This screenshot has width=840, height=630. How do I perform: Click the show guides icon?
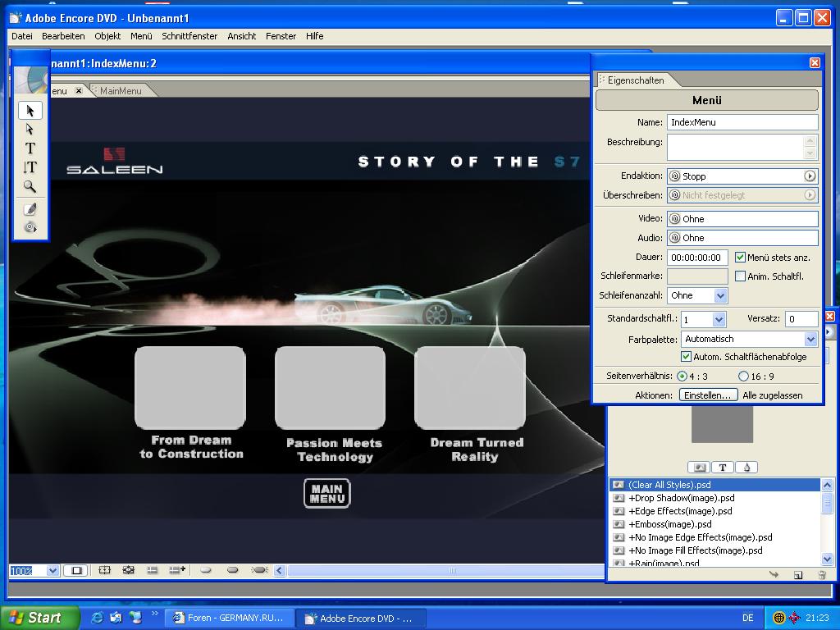[153, 570]
